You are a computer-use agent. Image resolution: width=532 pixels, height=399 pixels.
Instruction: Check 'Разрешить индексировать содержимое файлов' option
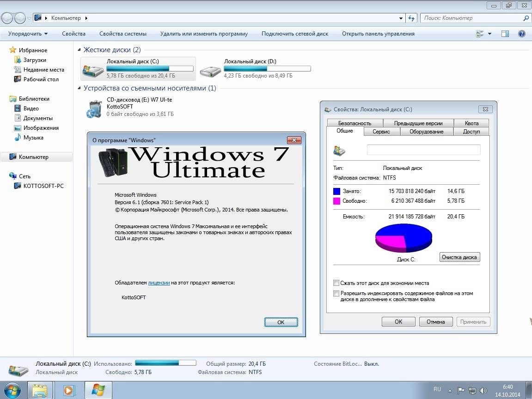[336, 294]
